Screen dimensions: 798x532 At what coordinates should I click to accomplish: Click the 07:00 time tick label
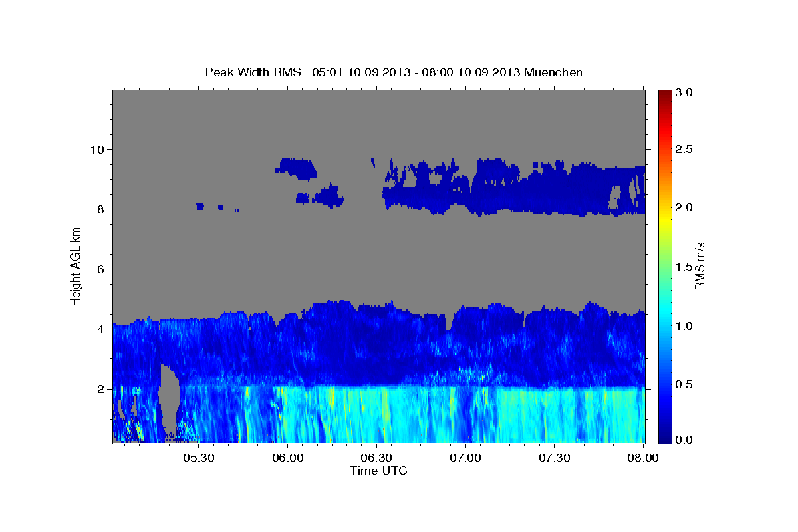[x=465, y=458]
